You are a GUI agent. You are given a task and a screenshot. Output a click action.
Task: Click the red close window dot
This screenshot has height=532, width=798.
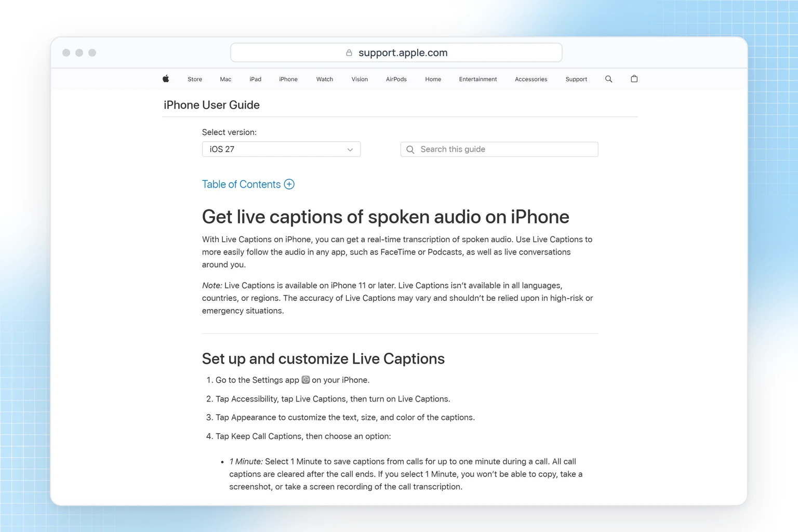(66, 52)
